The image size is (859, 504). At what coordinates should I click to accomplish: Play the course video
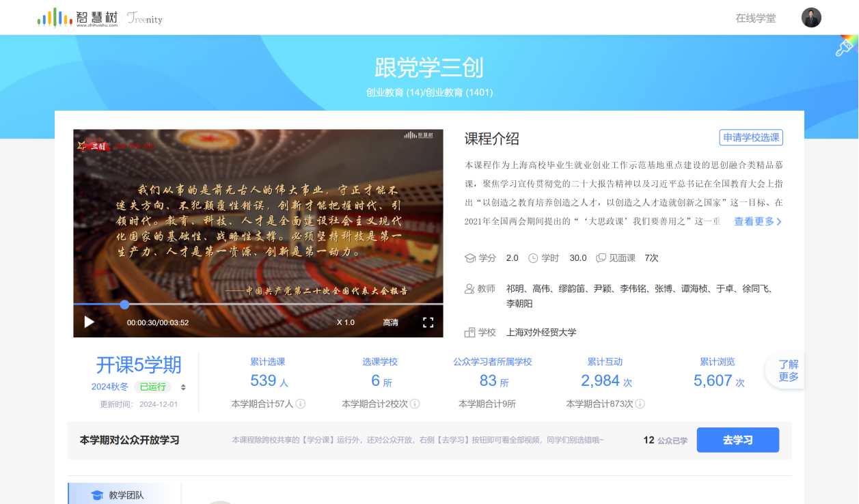click(89, 322)
